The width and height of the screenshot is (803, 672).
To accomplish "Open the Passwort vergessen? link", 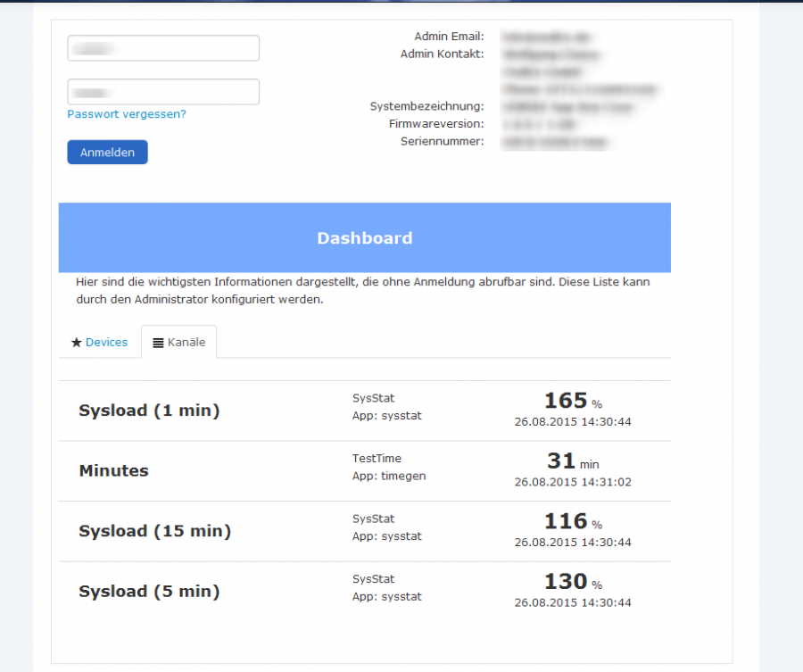I will point(127,114).
